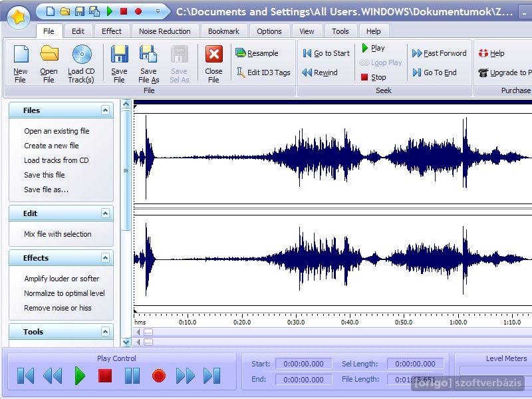Open the quick access toolbar customize dropdown
The width and height of the screenshot is (532, 399).
tap(158, 11)
